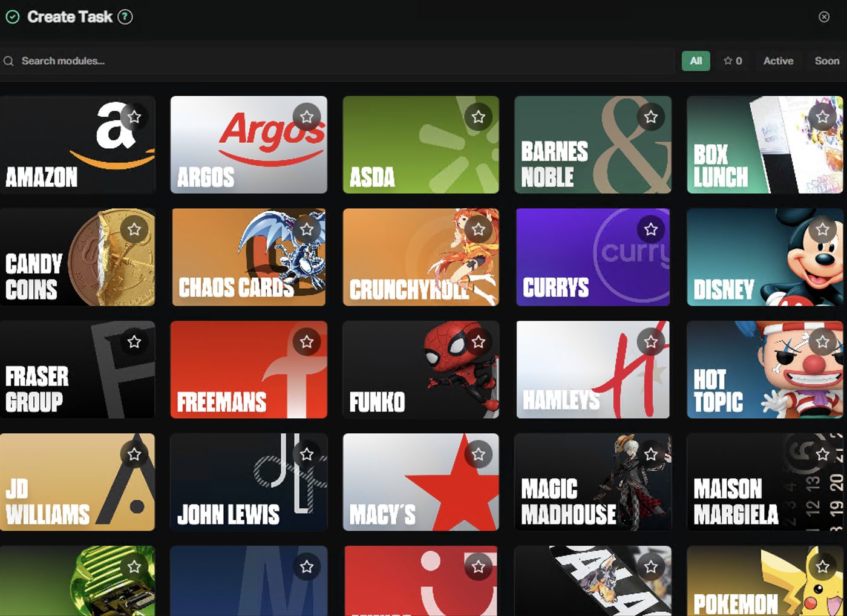Click the star icon on Macy's card
The image size is (847, 616).
pos(479,454)
